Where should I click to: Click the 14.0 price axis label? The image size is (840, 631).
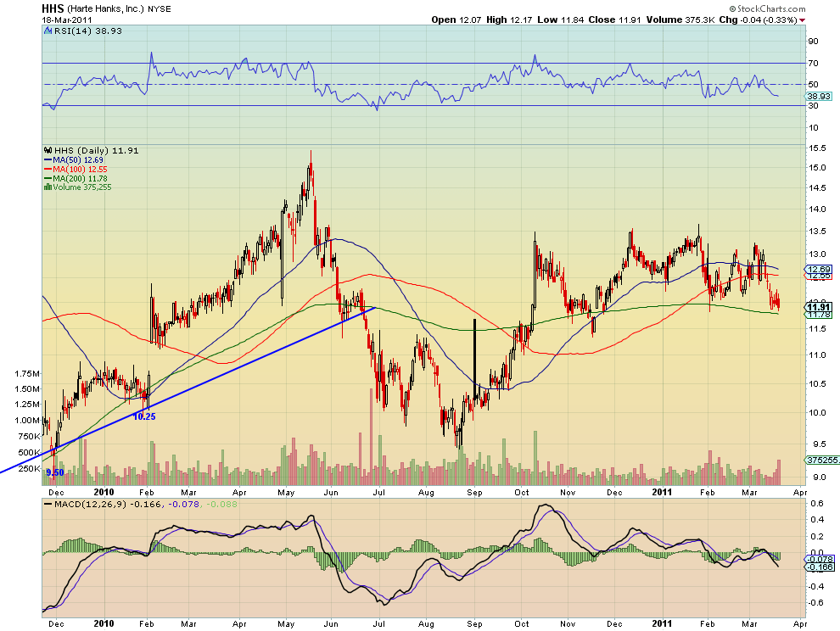pyautogui.click(x=817, y=209)
